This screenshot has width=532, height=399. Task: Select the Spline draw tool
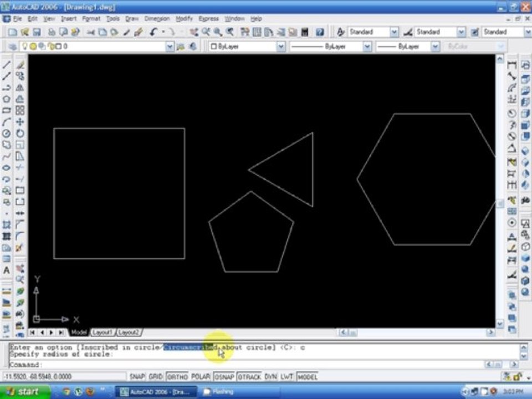7,156
